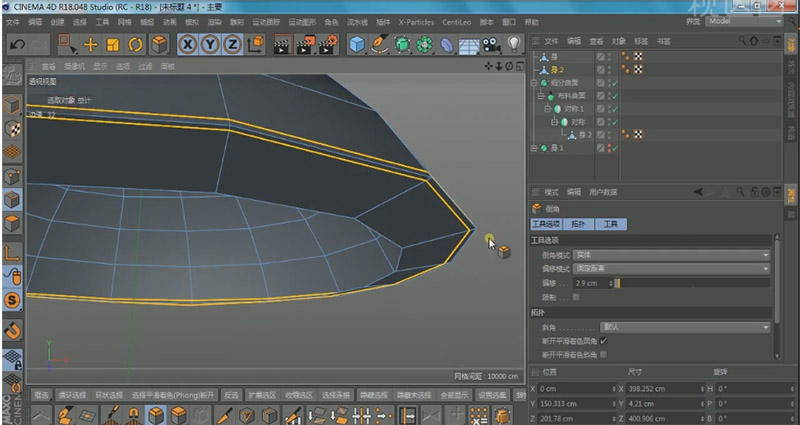Image resolution: width=800 pixels, height=425 pixels.
Task: Toggle the coordinate system icon
Action: 255,44
